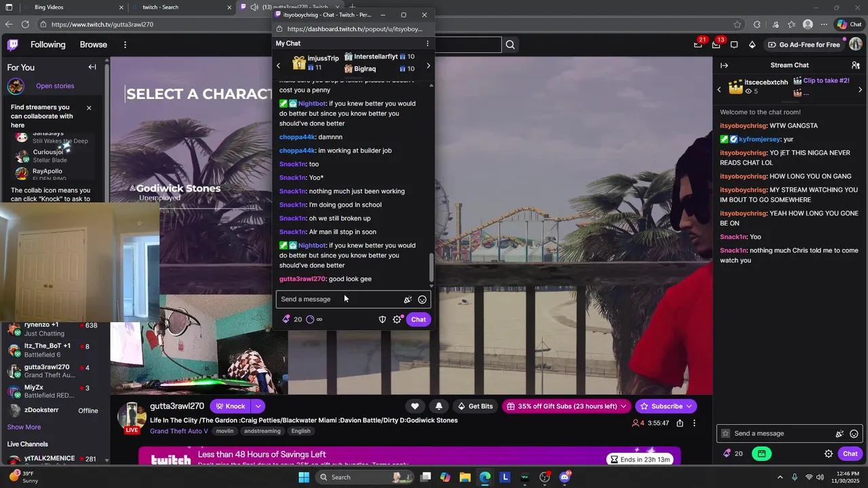Open the Subscribe button dropdown
The image size is (868, 488).
click(x=689, y=406)
